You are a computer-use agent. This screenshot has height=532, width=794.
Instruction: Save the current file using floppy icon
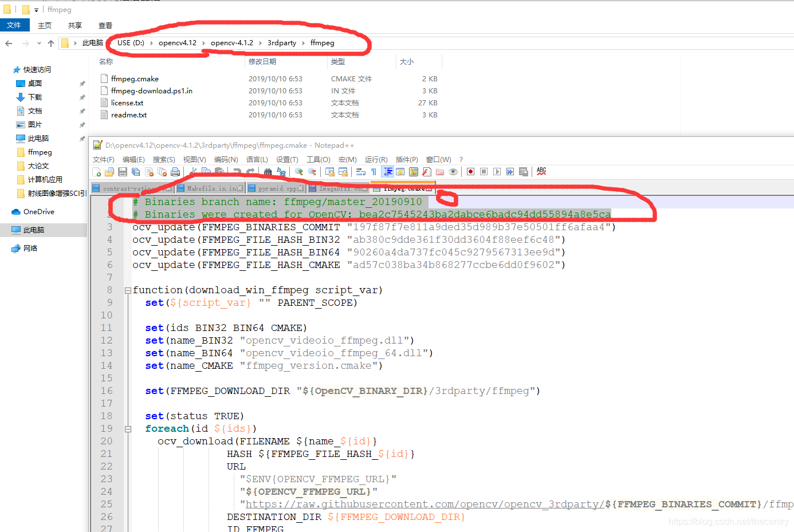click(x=123, y=172)
